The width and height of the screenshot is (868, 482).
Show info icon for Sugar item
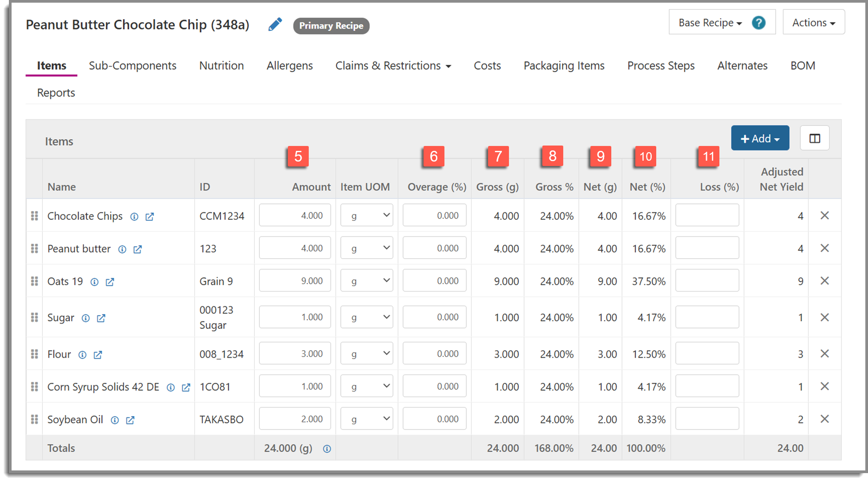click(x=85, y=318)
